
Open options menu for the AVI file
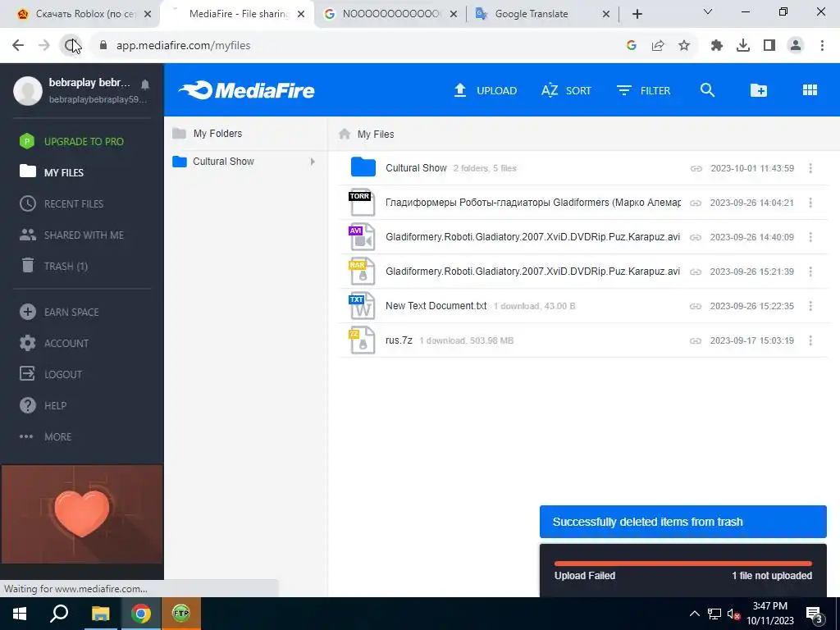(x=810, y=237)
